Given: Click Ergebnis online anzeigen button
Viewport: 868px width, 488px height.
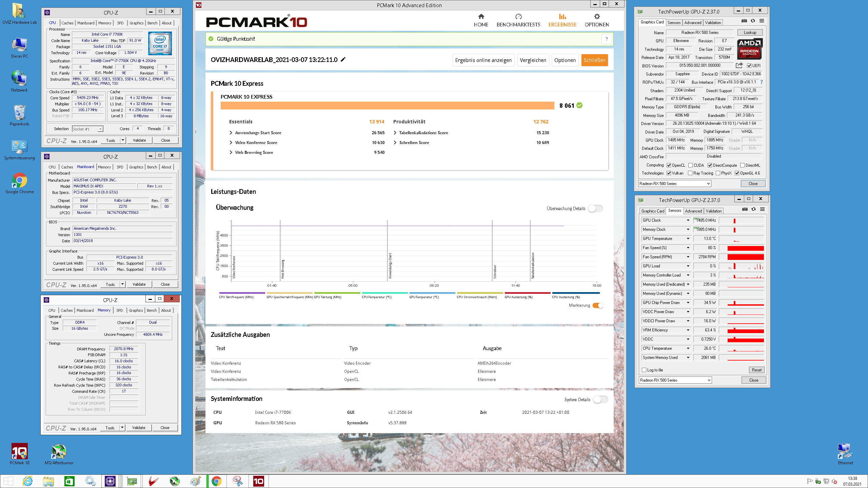Looking at the screenshot, I should pos(483,60).
